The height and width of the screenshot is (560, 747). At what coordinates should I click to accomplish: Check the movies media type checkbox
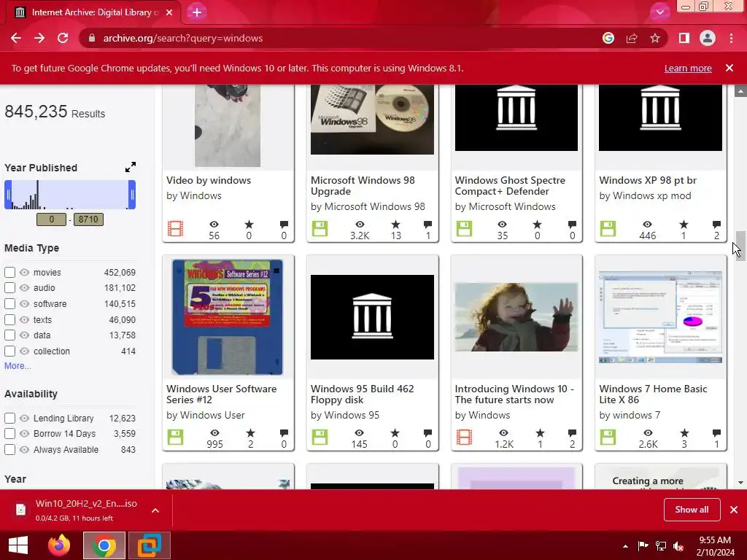pos(10,273)
